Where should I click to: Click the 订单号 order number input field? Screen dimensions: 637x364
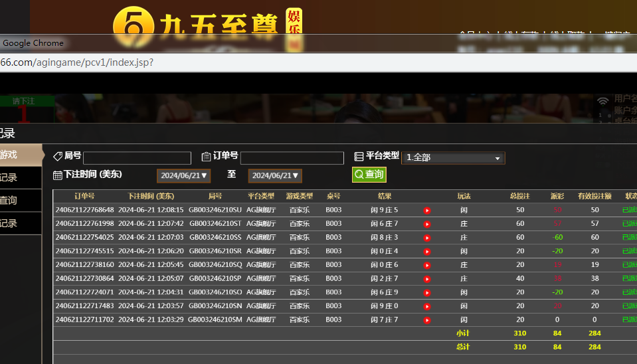pyautogui.click(x=292, y=158)
